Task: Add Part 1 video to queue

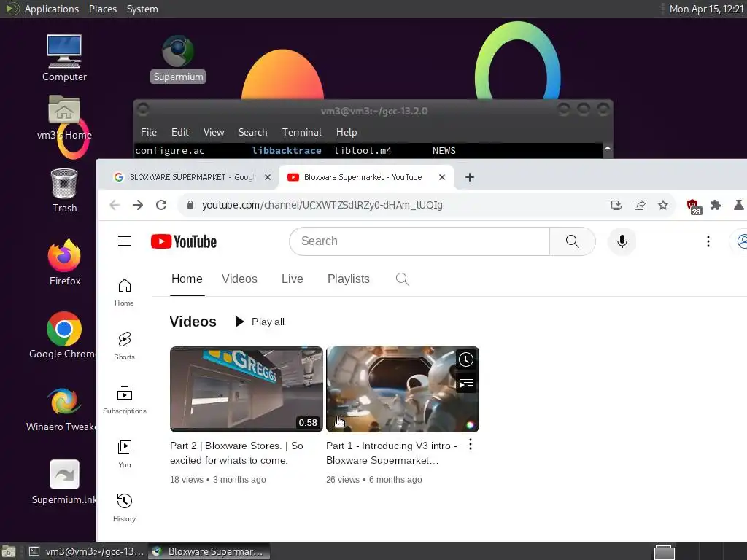Action: click(x=465, y=383)
